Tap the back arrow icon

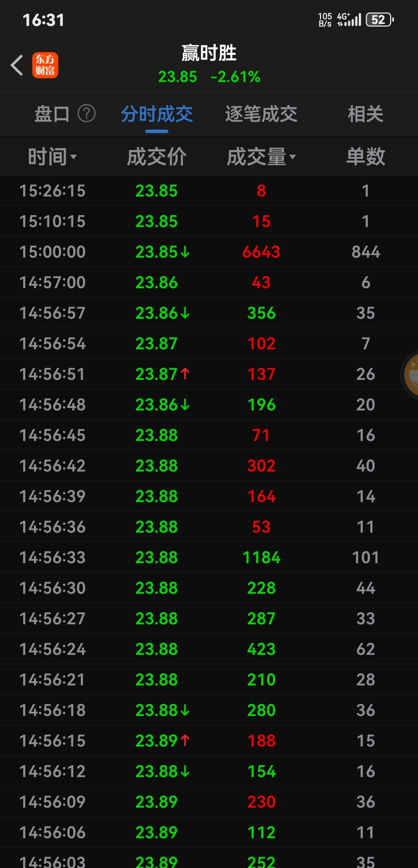coord(17,65)
